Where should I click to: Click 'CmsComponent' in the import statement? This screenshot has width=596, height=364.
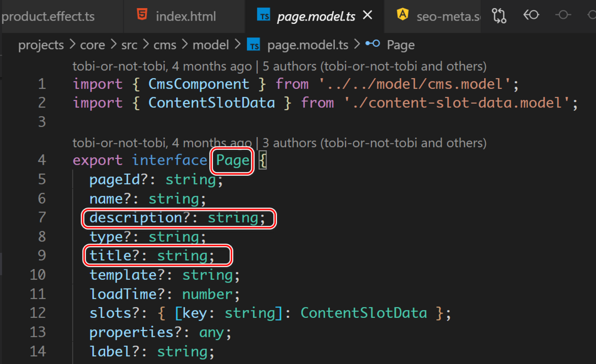tap(199, 84)
